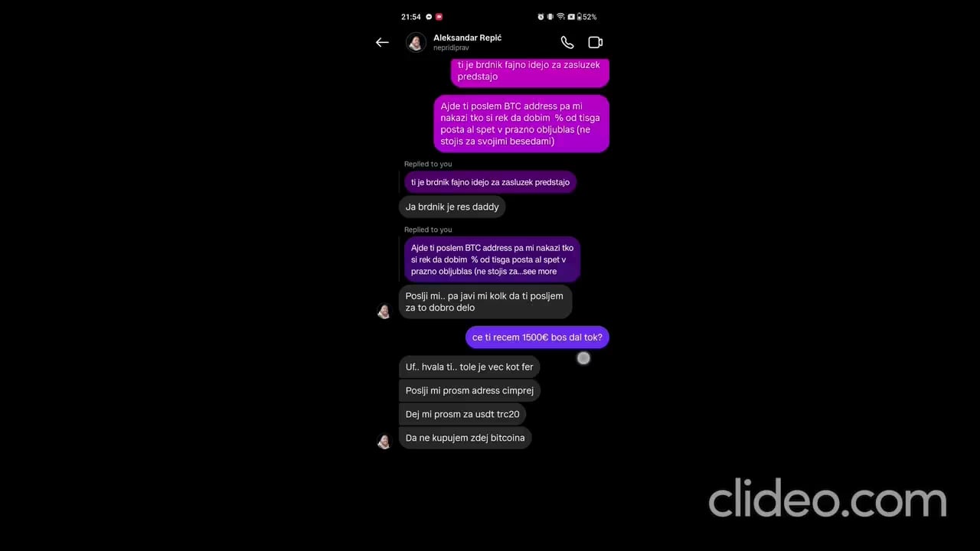Viewport: 980px width, 551px height.
Task: Tap the screen recording indicator in status bar
Action: coord(439,17)
